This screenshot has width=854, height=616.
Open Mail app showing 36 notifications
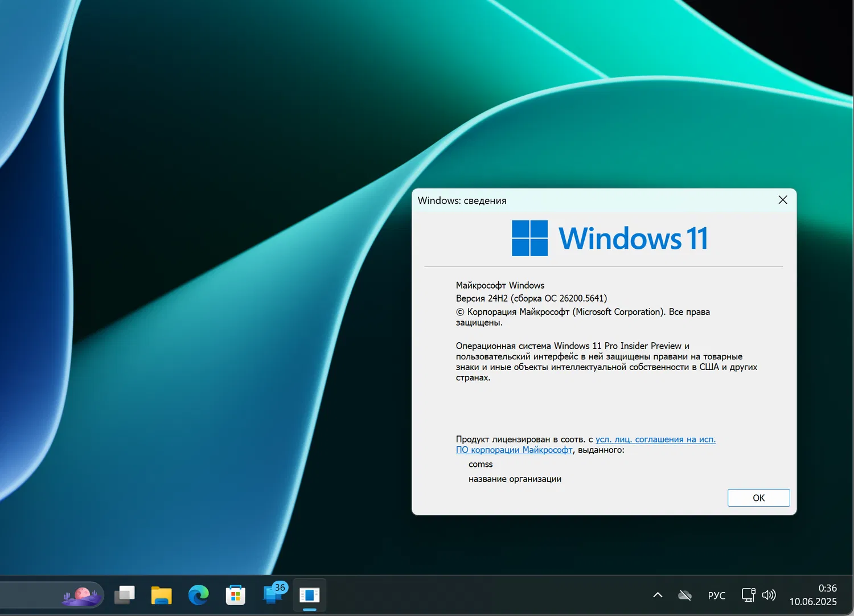coord(272,595)
